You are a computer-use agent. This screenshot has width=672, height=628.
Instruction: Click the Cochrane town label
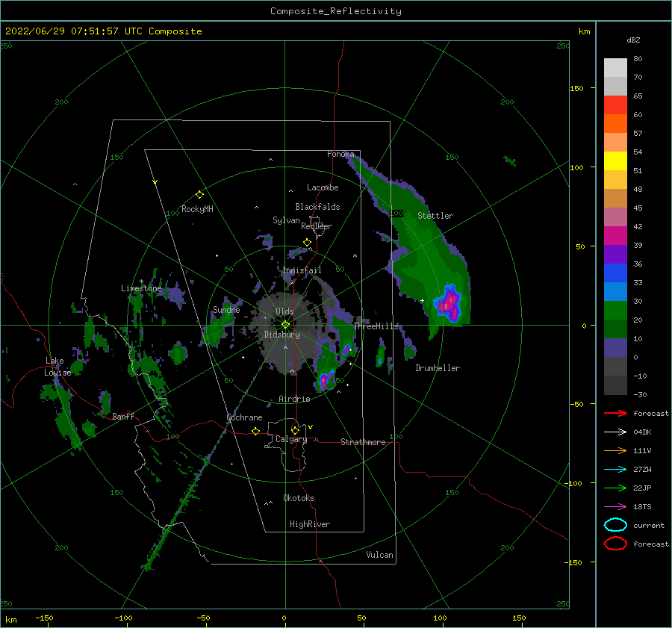tap(244, 417)
